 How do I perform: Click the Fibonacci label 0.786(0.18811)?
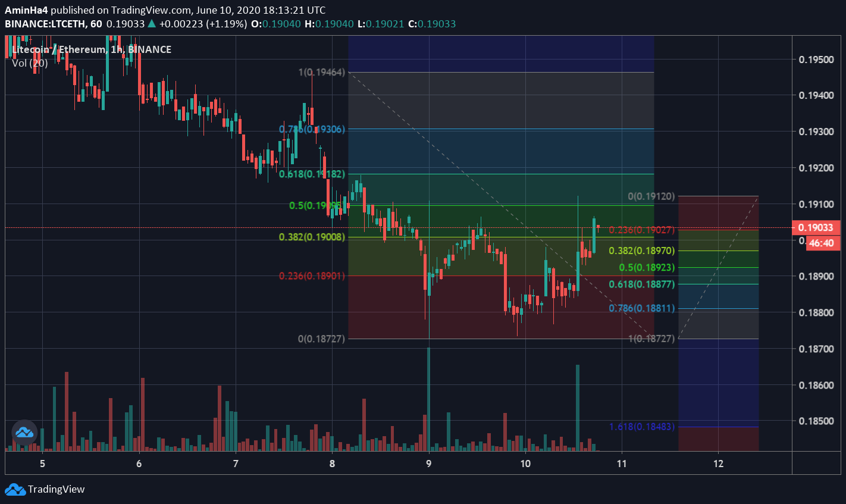pyautogui.click(x=642, y=308)
